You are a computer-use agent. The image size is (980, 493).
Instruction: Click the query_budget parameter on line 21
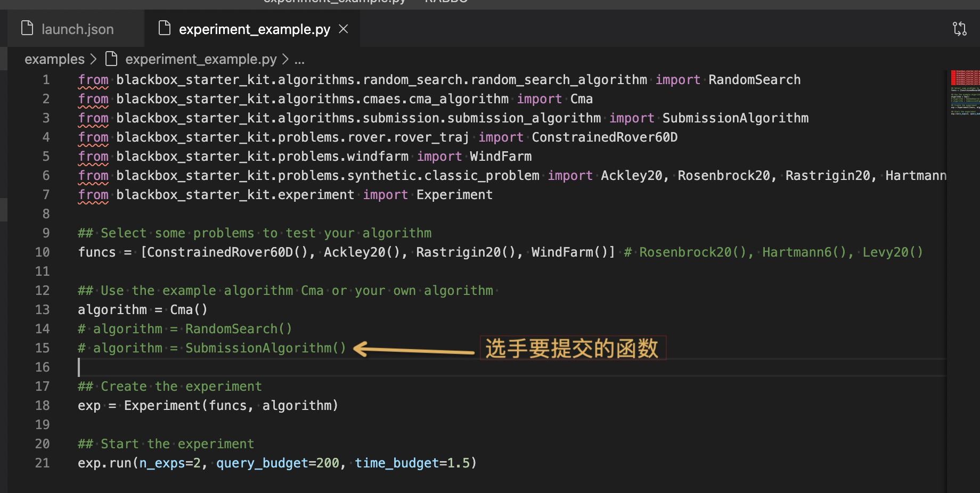pyautogui.click(x=262, y=463)
